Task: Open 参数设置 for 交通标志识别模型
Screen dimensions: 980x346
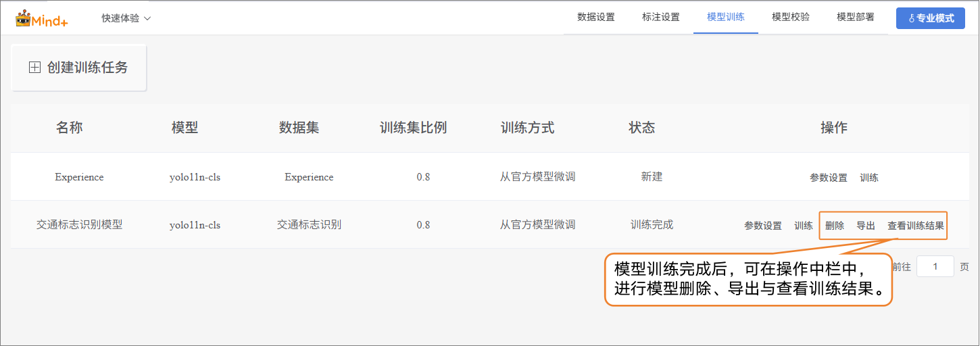Action: (762, 226)
